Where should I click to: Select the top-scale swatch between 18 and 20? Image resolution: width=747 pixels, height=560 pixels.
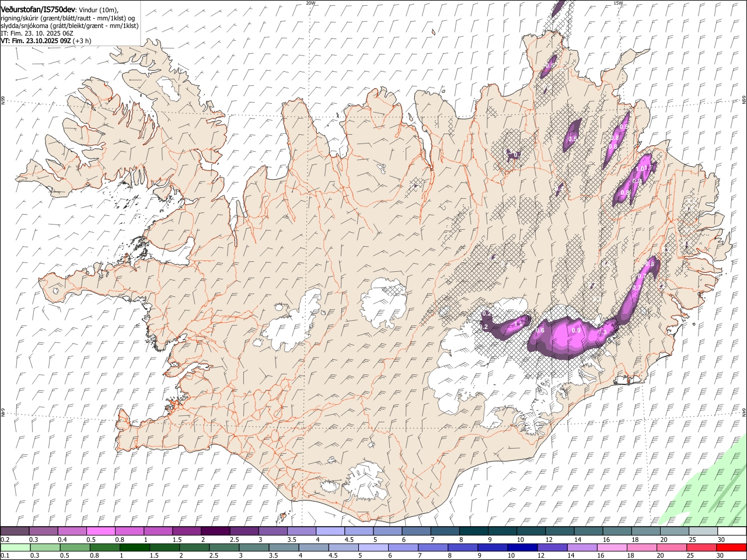click(x=646, y=531)
